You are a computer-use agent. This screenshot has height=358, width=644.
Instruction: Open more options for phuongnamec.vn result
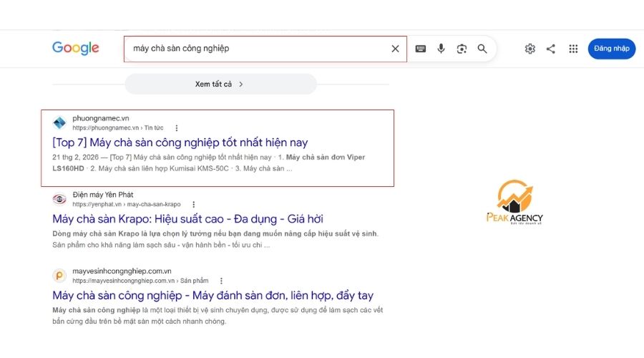pos(177,128)
